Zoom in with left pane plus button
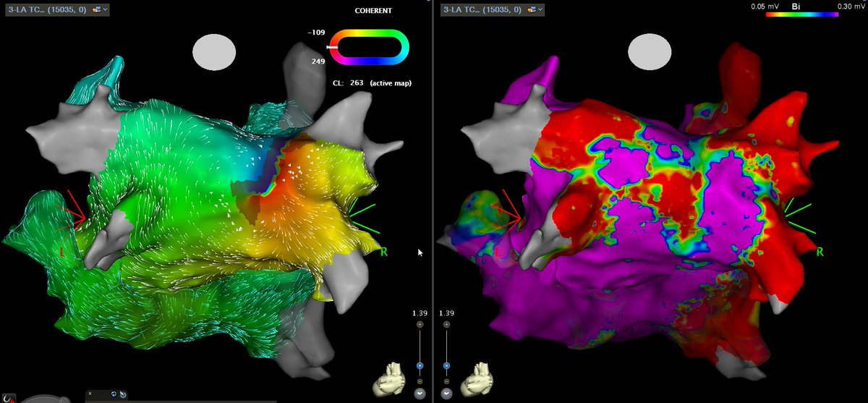This screenshot has height=403, width=868. [420, 325]
